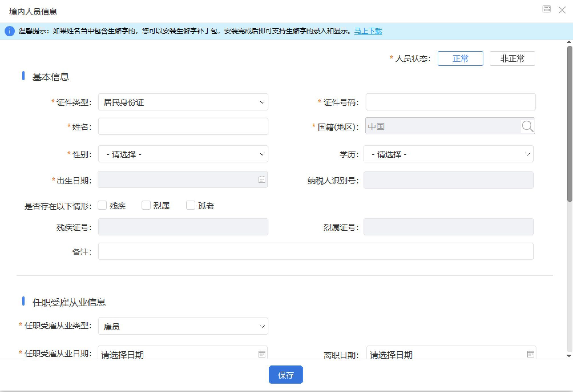Expand the 任职受雇从业类型 dropdown
Screen dimensions: 573x392
[x=183, y=326]
